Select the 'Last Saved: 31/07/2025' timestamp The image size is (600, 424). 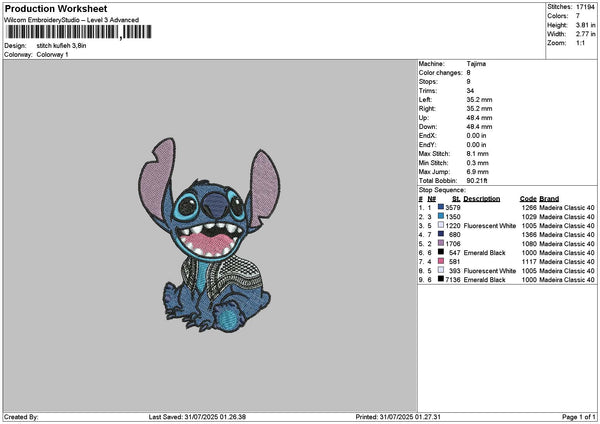coord(197,417)
